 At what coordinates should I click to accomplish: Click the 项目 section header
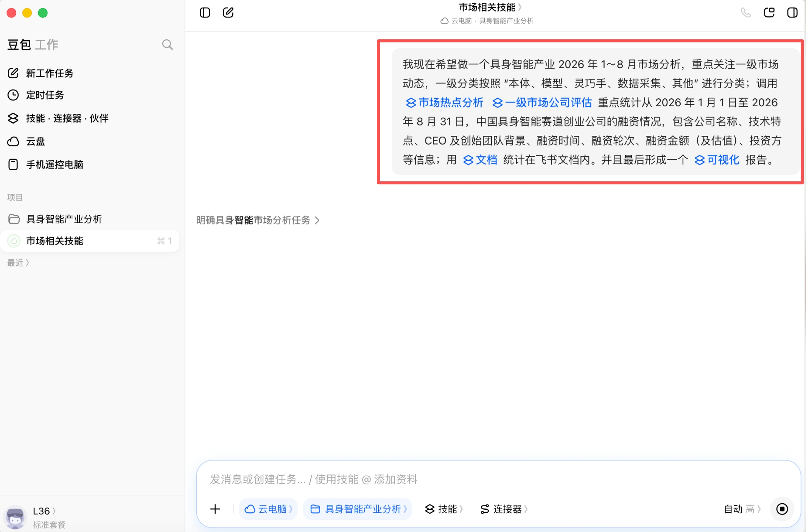click(15, 197)
